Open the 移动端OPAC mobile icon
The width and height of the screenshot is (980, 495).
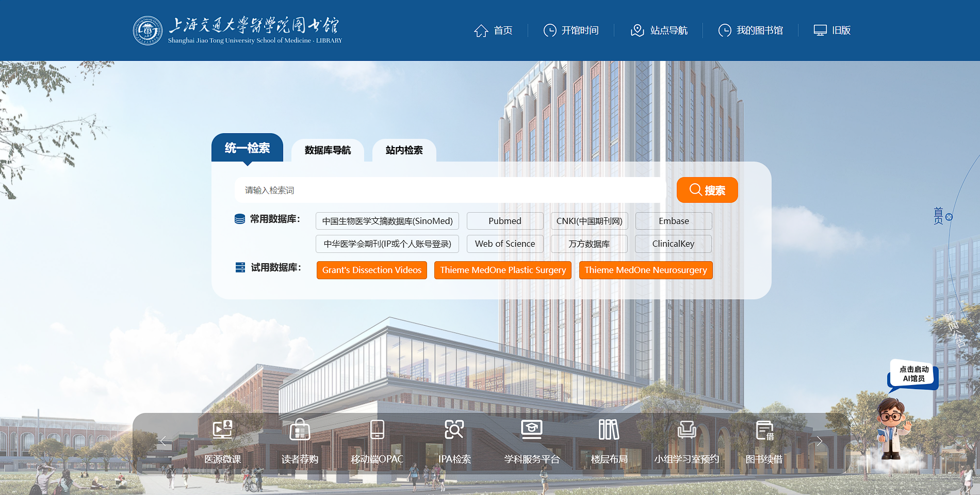click(x=377, y=430)
